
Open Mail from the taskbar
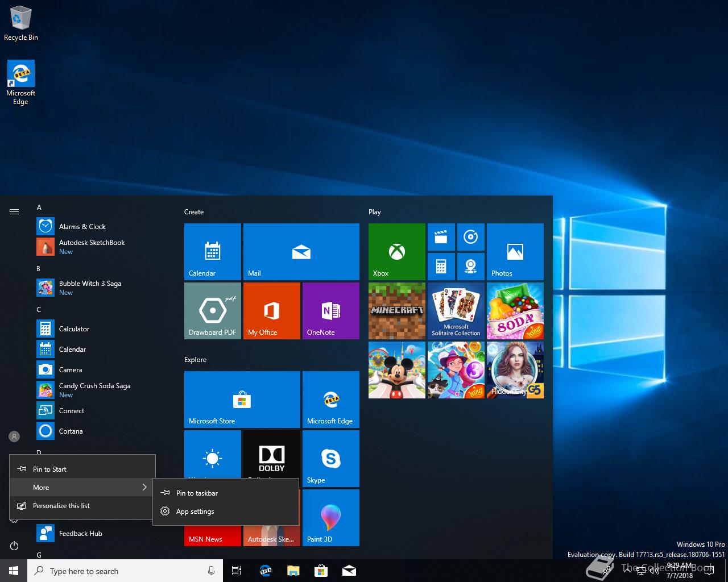(x=349, y=571)
